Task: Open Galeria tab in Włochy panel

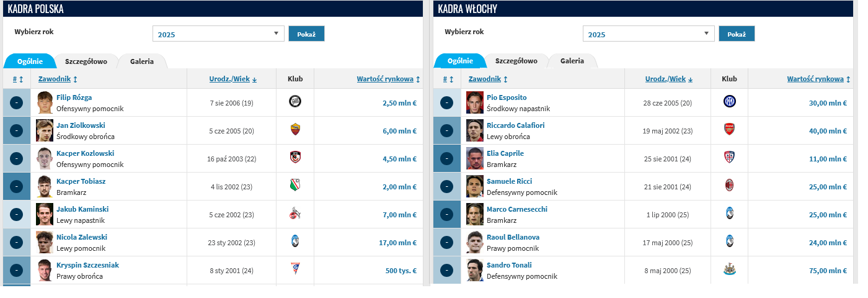Action: [x=572, y=61]
